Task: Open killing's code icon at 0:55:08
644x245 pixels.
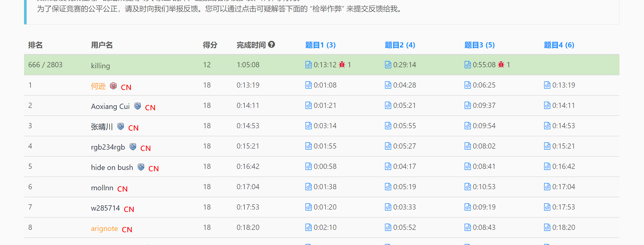Action: [467, 65]
